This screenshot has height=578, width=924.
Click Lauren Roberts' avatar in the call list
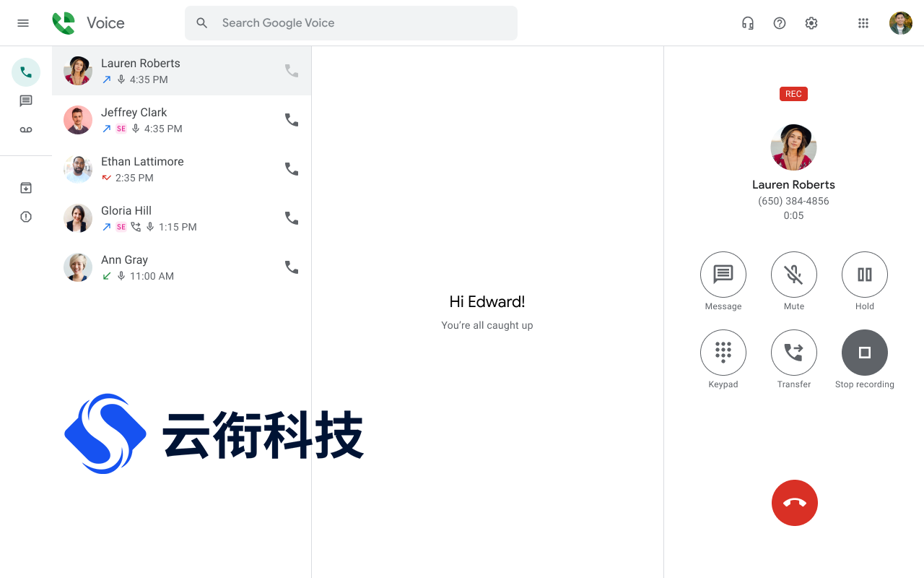pyautogui.click(x=78, y=71)
